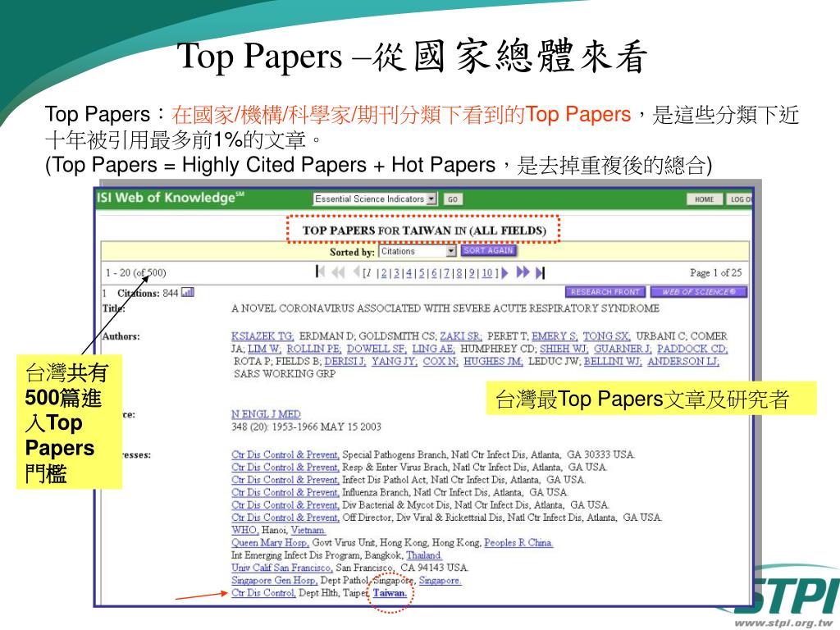Open the Queen Mary Hosp link
The image size is (840, 630).
[269, 543]
